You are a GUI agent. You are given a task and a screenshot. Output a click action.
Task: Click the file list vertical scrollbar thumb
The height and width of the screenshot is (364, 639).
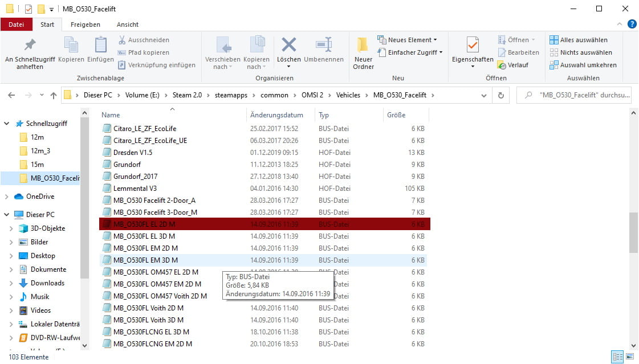coord(633,232)
